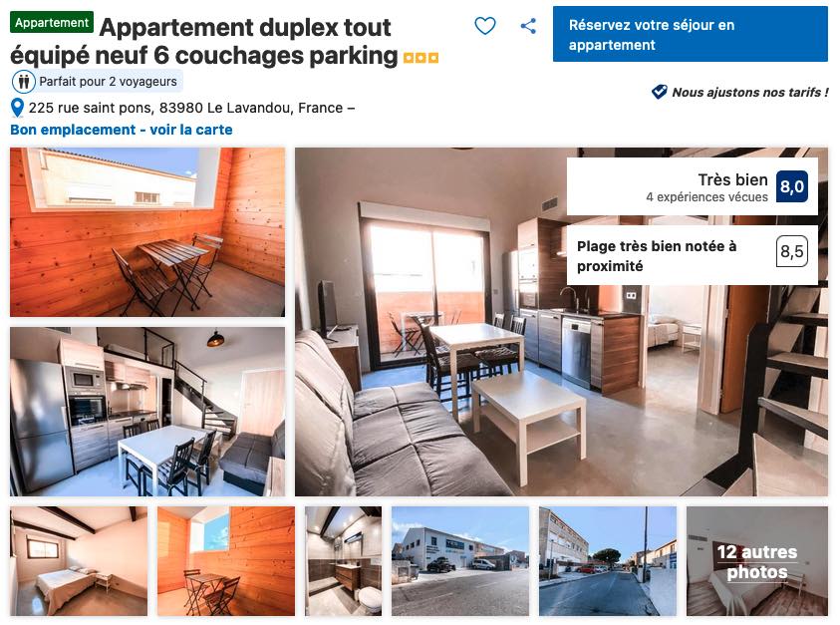This screenshot has width=840, height=625.
Task: Open the building exterior with parked cars photo
Action: click(460, 561)
